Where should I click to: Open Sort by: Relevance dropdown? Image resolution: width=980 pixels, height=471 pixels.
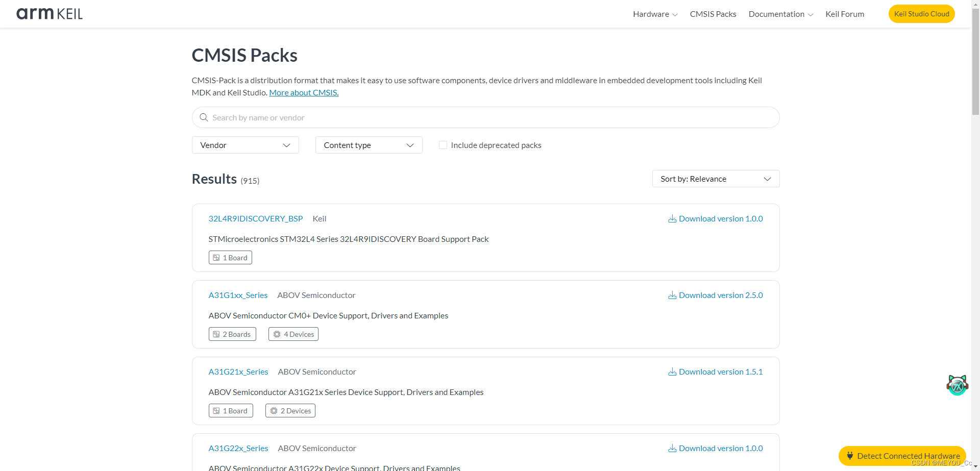point(716,179)
